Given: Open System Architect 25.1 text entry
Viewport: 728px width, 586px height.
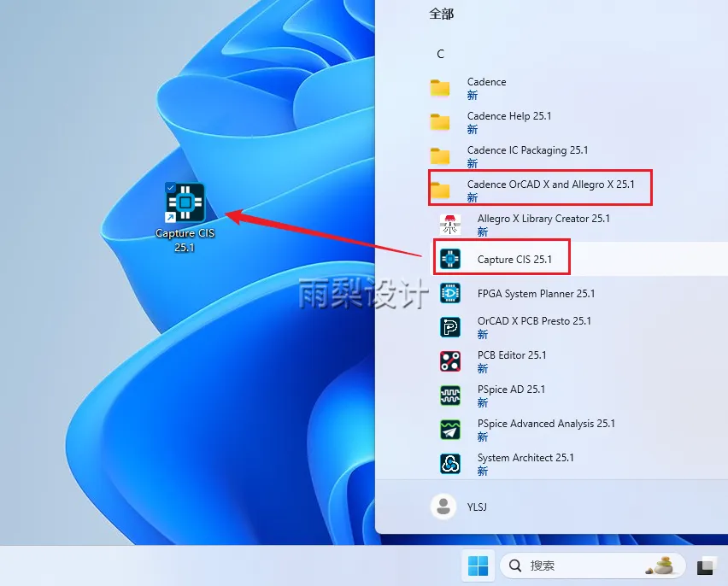Looking at the screenshot, I should [x=525, y=458].
